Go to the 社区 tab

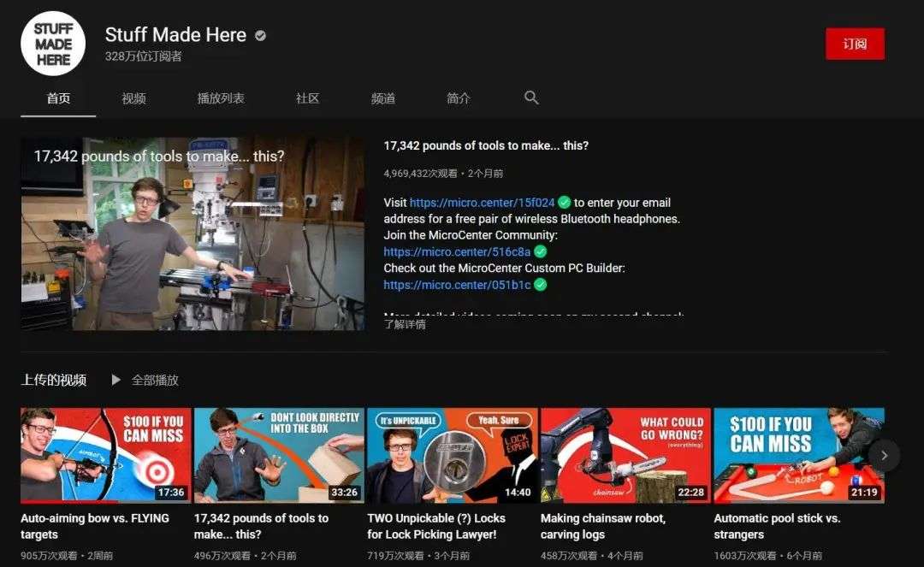tap(307, 98)
